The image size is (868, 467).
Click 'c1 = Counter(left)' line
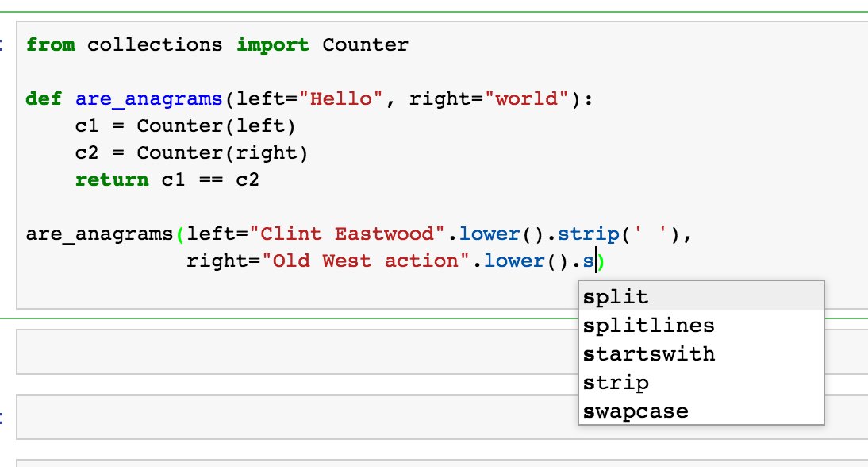click(186, 125)
